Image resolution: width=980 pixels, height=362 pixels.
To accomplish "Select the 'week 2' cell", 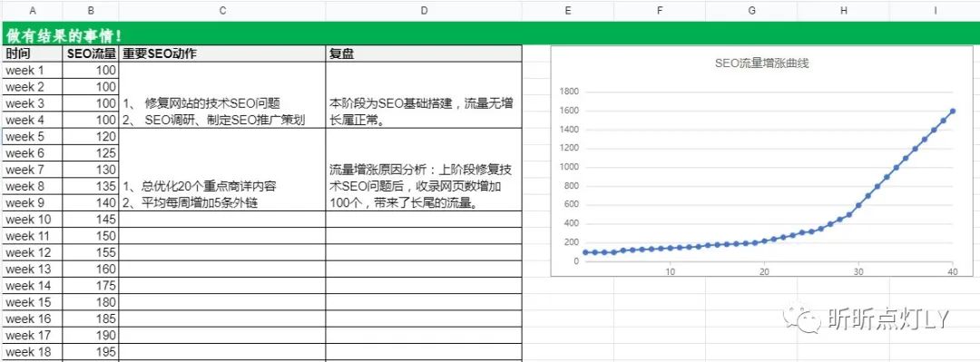I will pos(33,87).
